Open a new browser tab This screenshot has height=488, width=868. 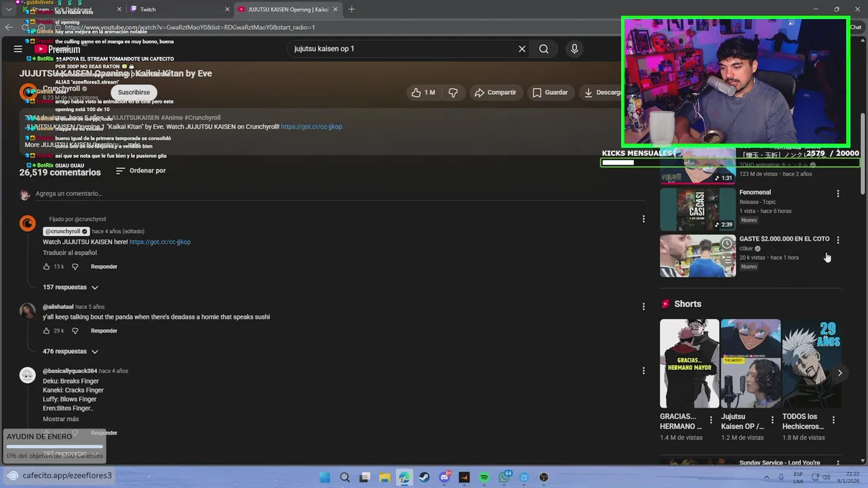click(351, 9)
